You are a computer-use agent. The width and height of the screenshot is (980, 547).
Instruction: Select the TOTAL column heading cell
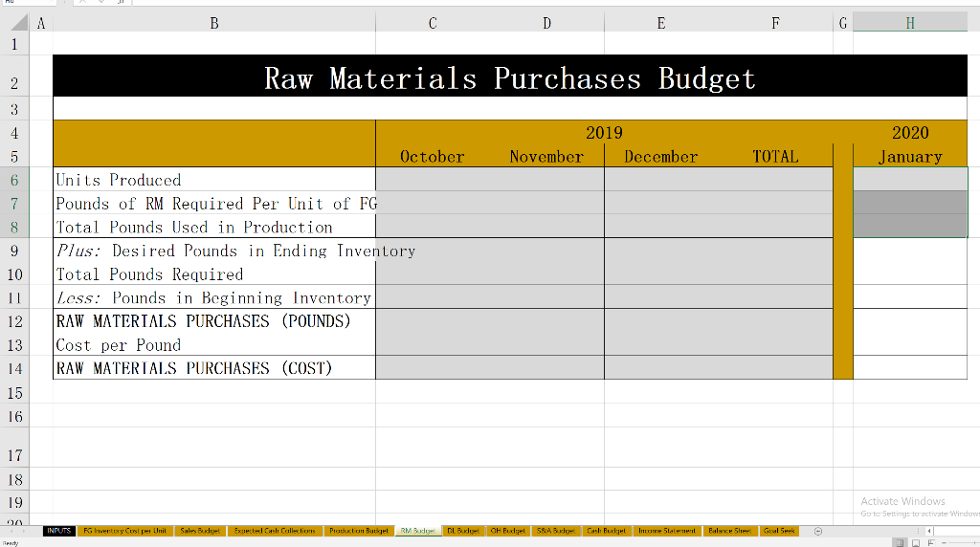[x=775, y=156]
